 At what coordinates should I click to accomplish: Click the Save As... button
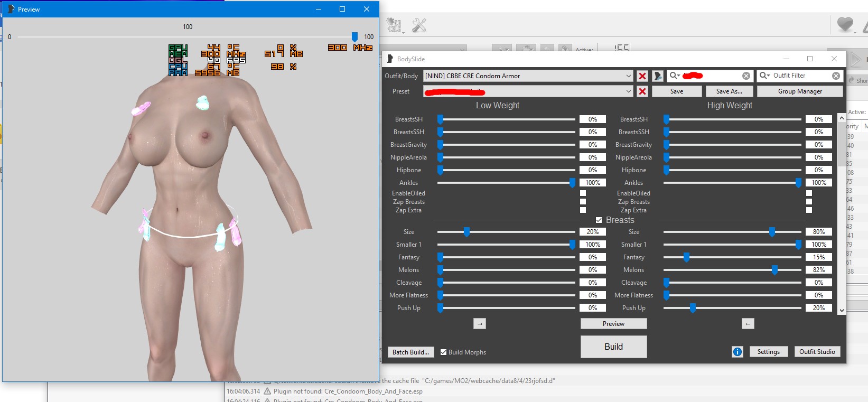[x=730, y=91]
